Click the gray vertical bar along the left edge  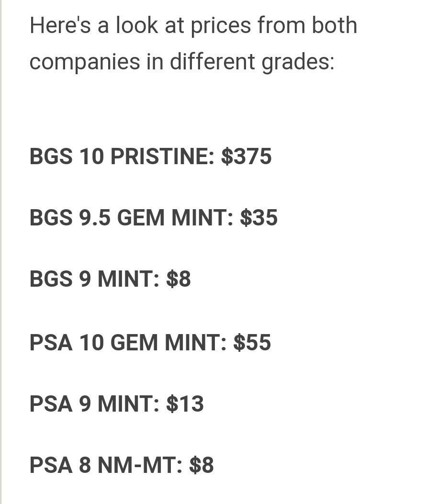pyautogui.click(x=1, y=252)
